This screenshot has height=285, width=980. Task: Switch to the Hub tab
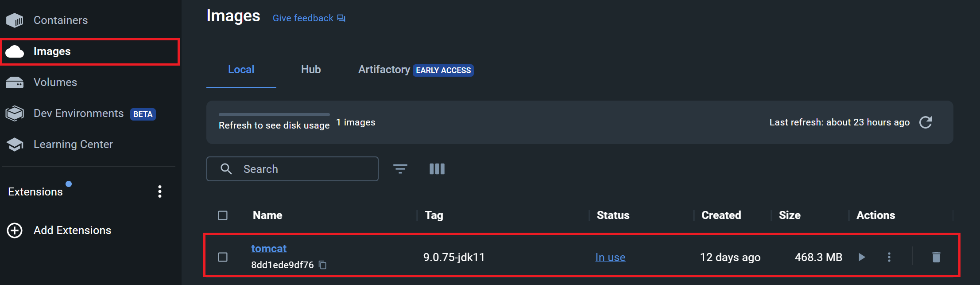tap(311, 70)
